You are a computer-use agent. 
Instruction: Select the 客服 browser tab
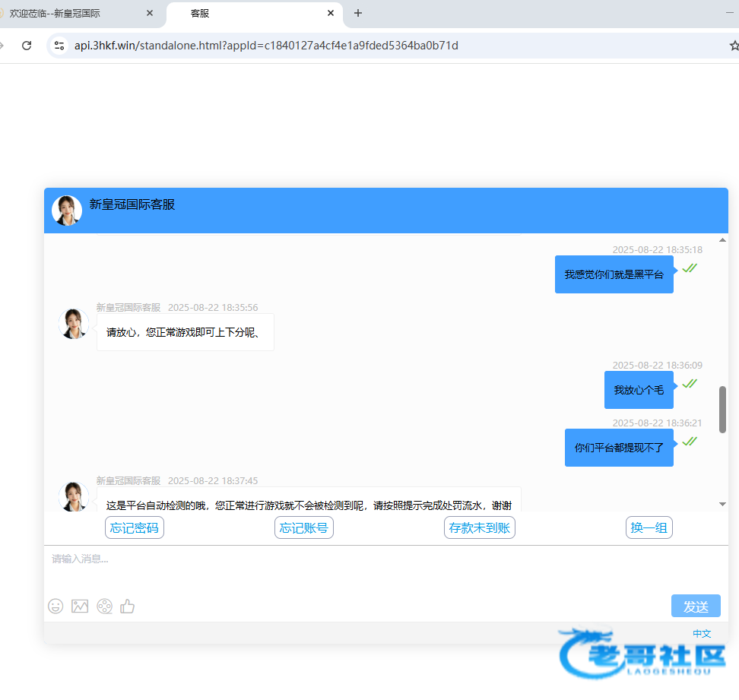243,14
